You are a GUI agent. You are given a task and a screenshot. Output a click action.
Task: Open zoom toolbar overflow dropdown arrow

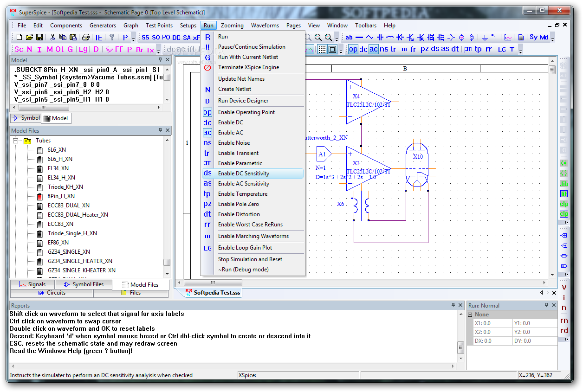337,38
